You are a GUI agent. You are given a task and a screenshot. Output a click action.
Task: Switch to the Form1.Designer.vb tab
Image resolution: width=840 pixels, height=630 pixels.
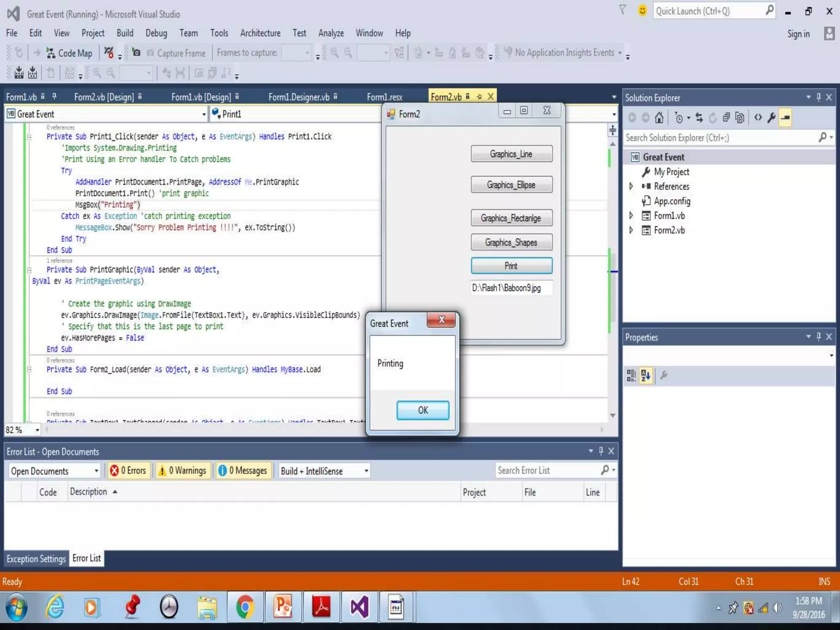click(299, 97)
